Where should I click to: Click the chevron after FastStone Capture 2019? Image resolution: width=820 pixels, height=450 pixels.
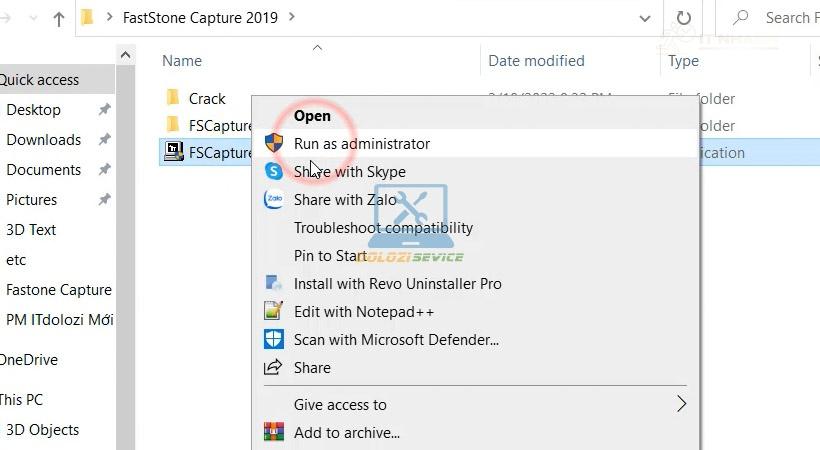291,17
